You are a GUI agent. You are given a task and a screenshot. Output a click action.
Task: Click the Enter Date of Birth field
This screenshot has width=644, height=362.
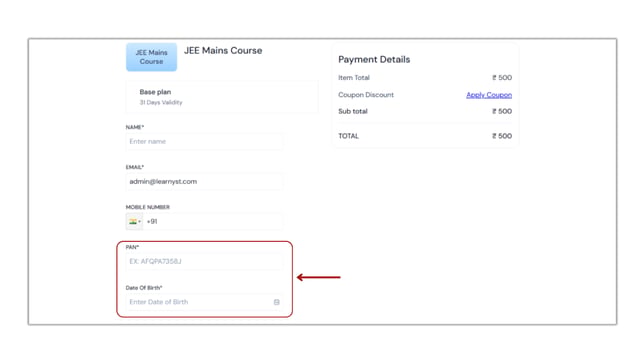point(204,302)
